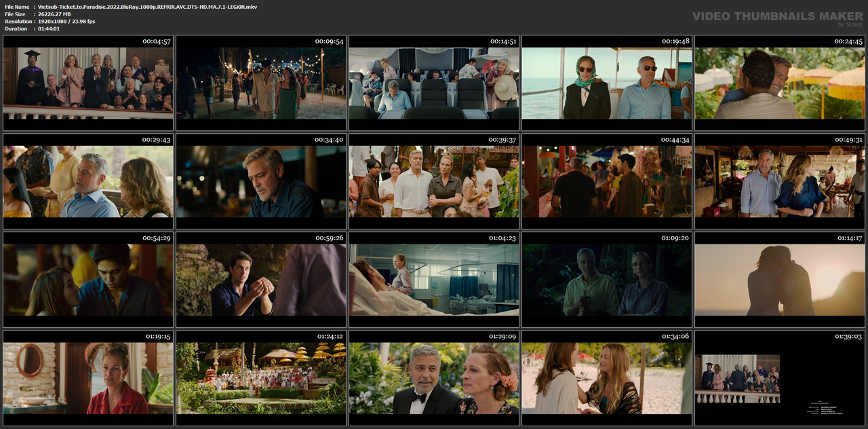
Task: Pick the credits thumbnail at 01:39:03
Action: (780, 378)
